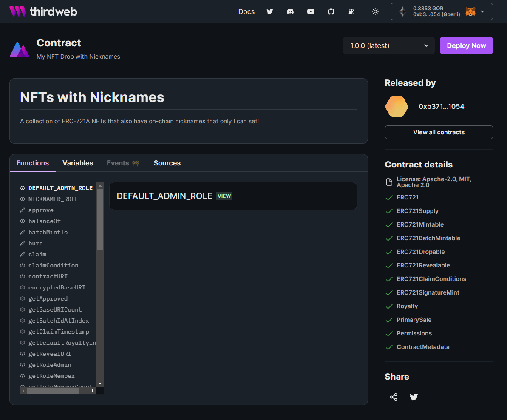Viewport: 507px width, 420px height.
Task: Select the batchMintTo function
Action: tap(44, 232)
